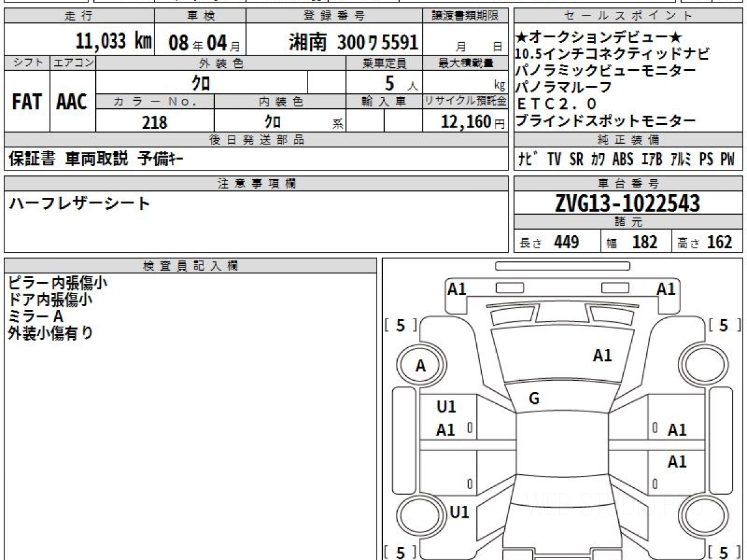
Task: Click the SR equipment code
Action: pos(576,159)
